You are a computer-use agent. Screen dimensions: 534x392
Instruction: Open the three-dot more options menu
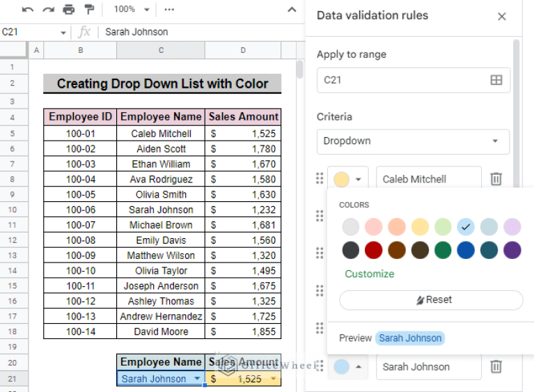coord(169,9)
